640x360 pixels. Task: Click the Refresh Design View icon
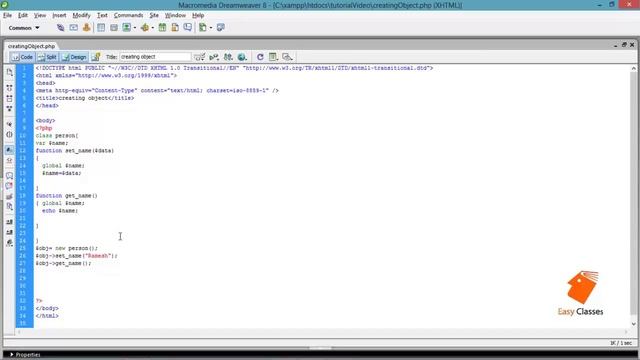260,57
